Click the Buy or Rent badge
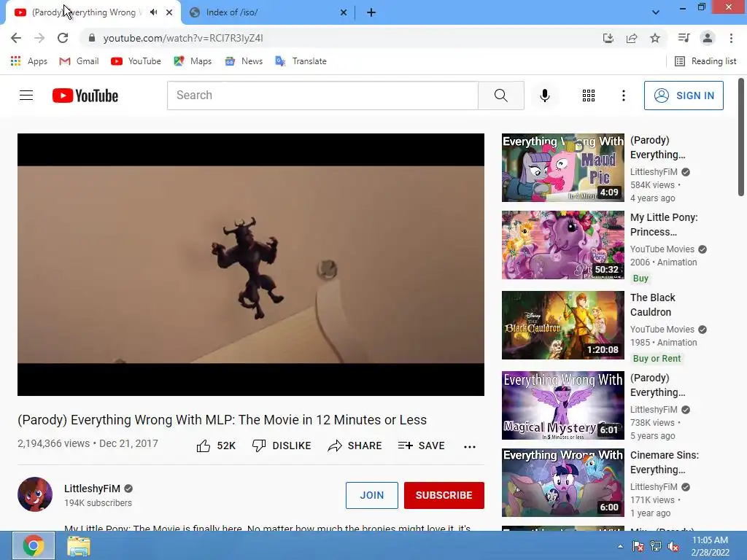Screen dimensions: 747x560 657,359
